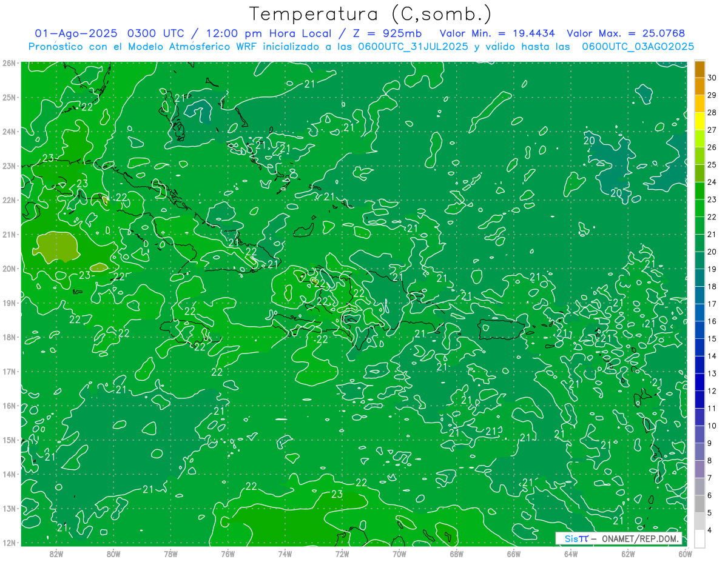Click the 62W longitude axis label

(628, 554)
